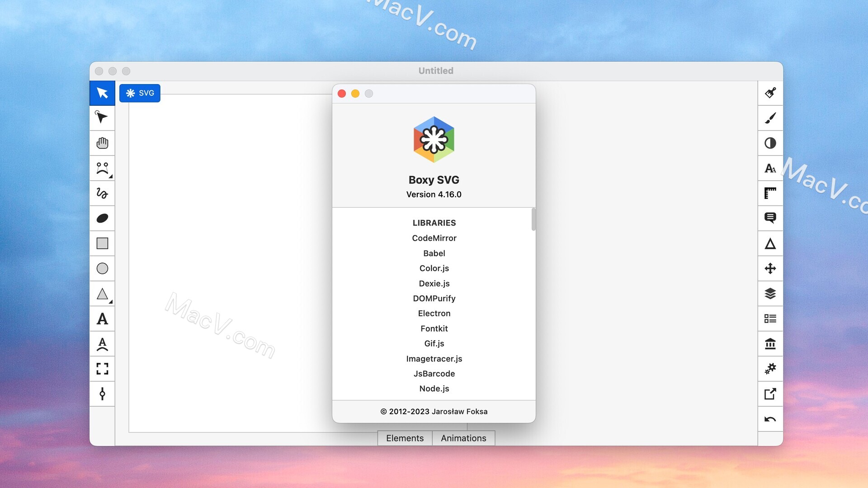
Task: Close the Boxy SVG about dialog
Action: coord(342,94)
